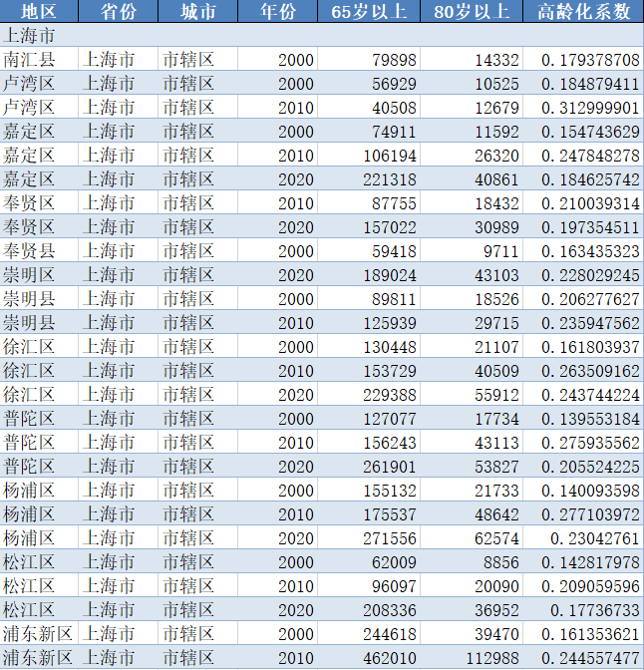The height and width of the screenshot is (670, 644).
Task: Select cell with value 8856
Action: (x=472, y=561)
